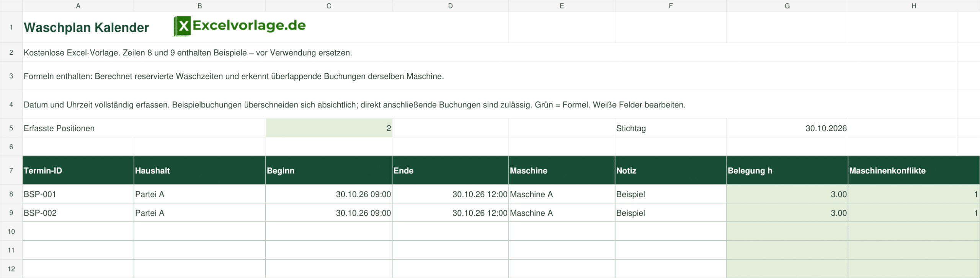Click Maschinenkonflikte value in BSP-002 row
This screenshot has height=278, width=980.
914,213
